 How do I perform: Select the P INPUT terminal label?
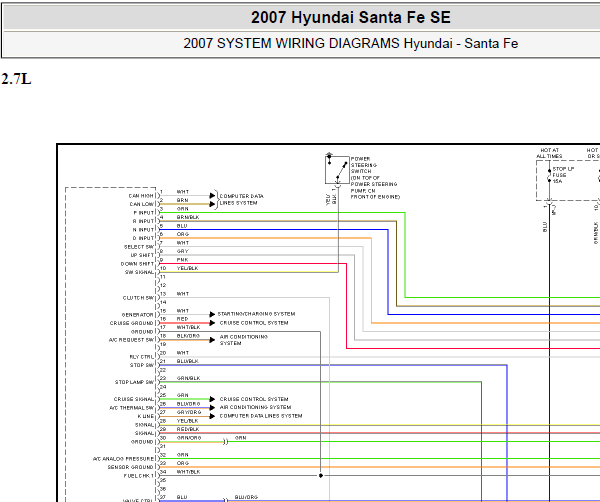143,213
